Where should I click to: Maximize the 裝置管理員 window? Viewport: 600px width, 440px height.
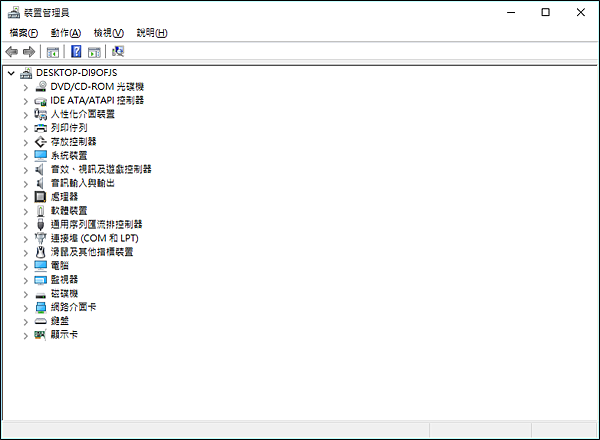tap(546, 12)
